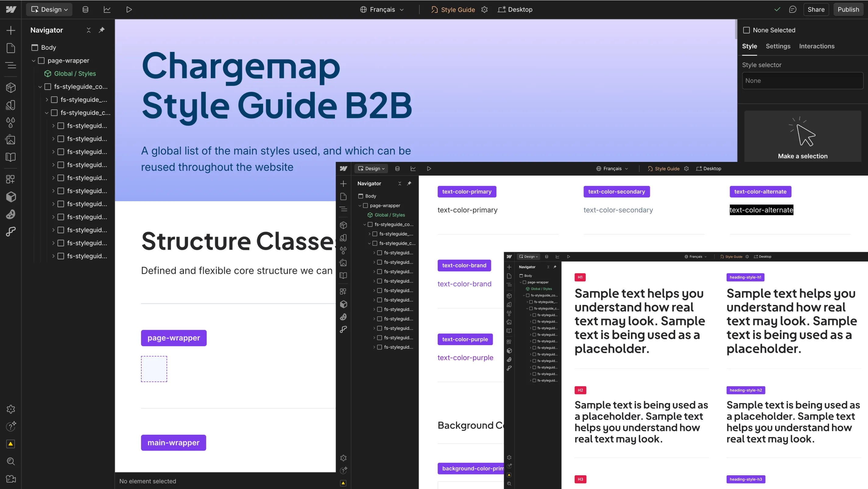Open the help question-mark icon in main sidebar
Viewport: 868px width, 489px height.
[x=11, y=426]
